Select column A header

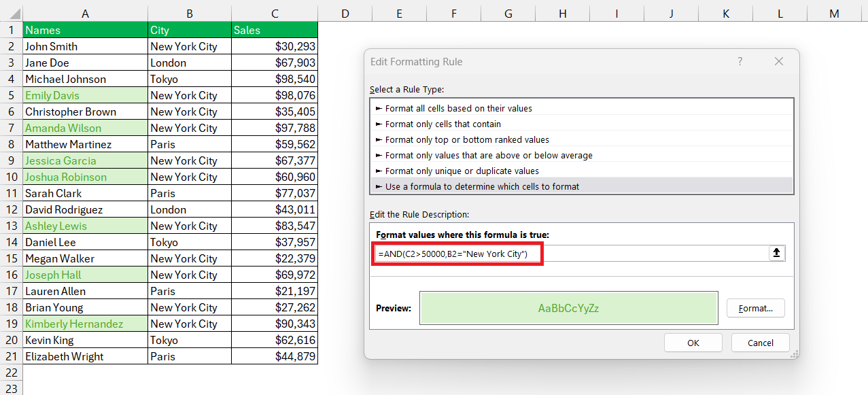(85, 14)
